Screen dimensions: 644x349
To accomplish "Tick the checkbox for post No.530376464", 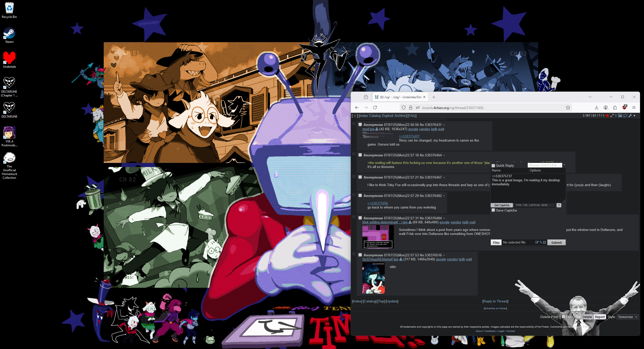I will [x=360, y=155].
